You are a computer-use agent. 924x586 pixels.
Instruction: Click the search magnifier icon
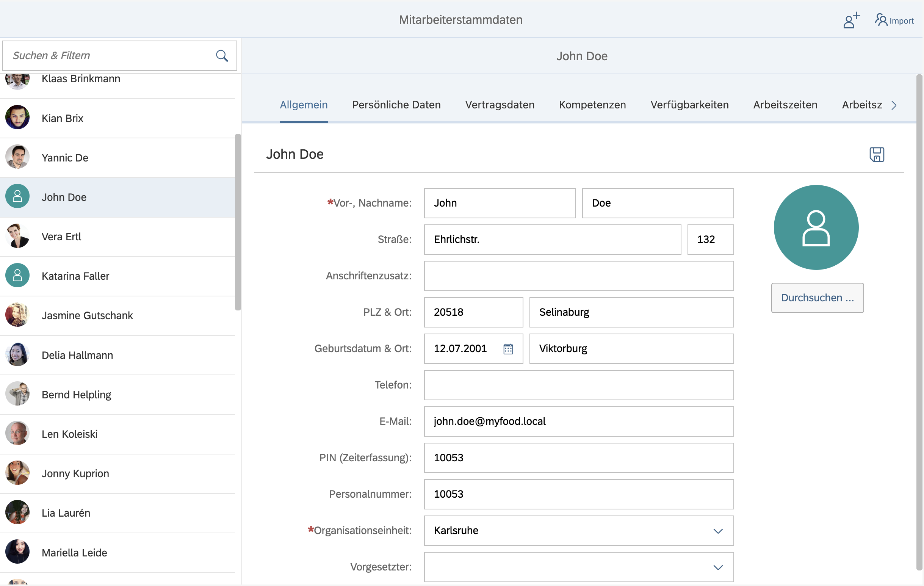pos(222,56)
